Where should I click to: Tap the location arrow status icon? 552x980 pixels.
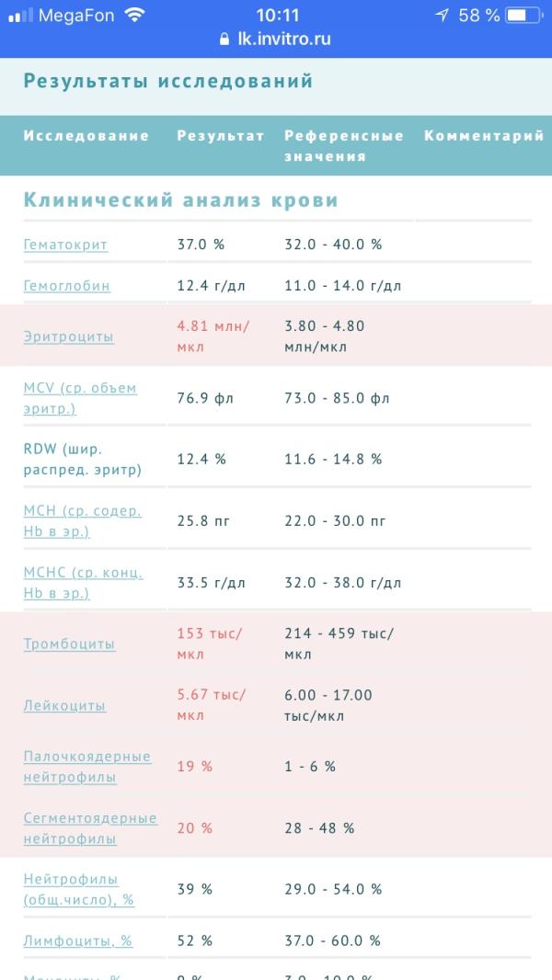click(x=442, y=15)
